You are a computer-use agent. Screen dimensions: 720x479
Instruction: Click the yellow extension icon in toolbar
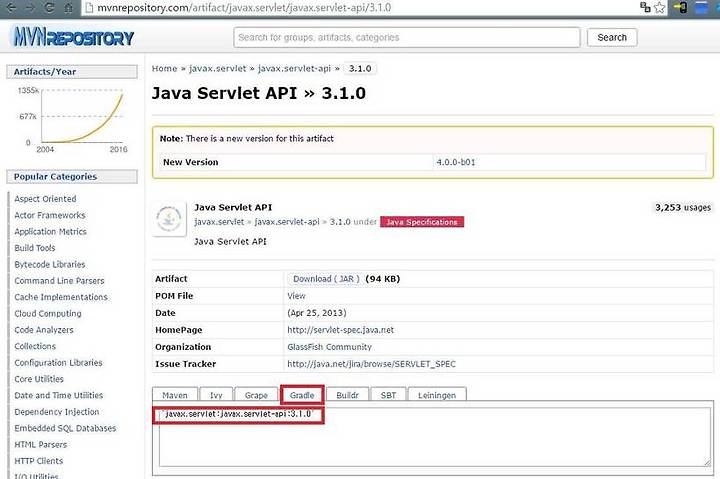pos(681,7)
